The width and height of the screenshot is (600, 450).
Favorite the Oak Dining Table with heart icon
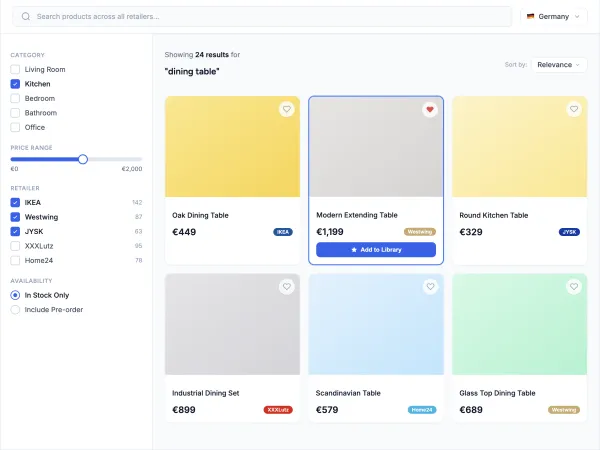click(x=286, y=109)
